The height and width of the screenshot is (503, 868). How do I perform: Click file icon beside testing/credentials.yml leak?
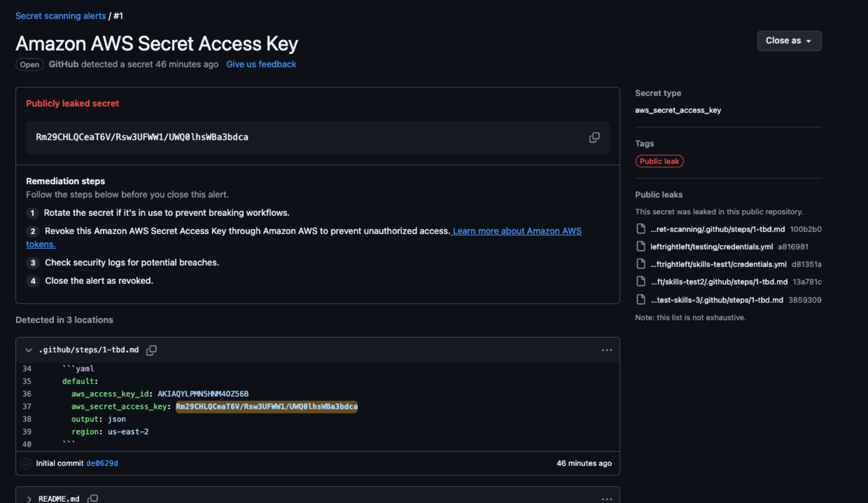(641, 246)
